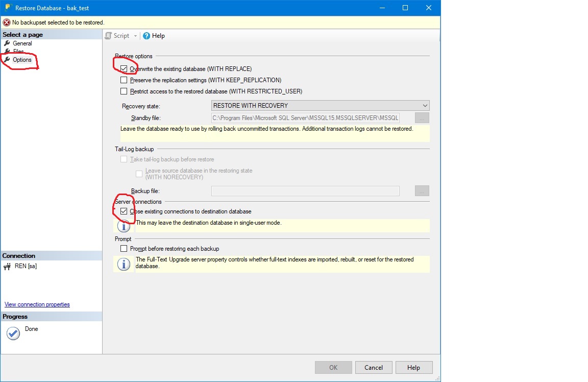588x382 pixels.
Task: Browse for Backup file with ellipsis button
Action: pos(422,190)
